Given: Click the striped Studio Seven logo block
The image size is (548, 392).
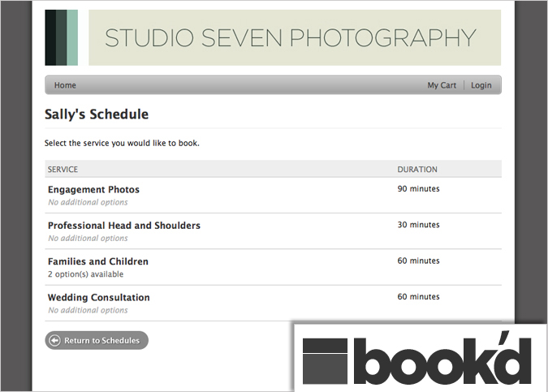Looking at the screenshot, I should 61,37.
